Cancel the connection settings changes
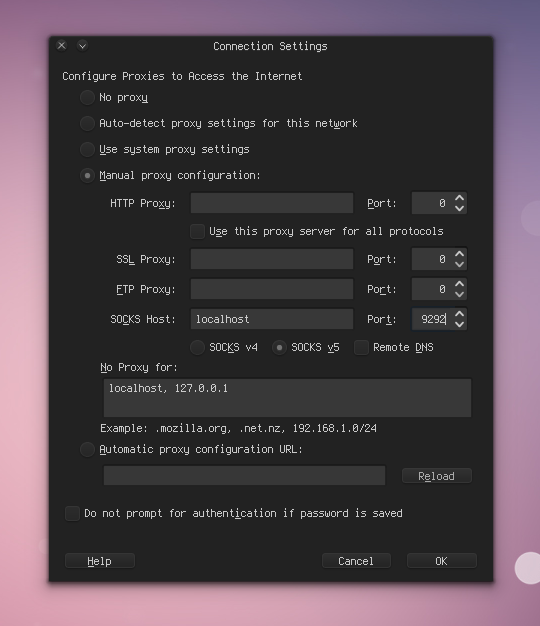This screenshot has height=626, width=540. click(356, 561)
